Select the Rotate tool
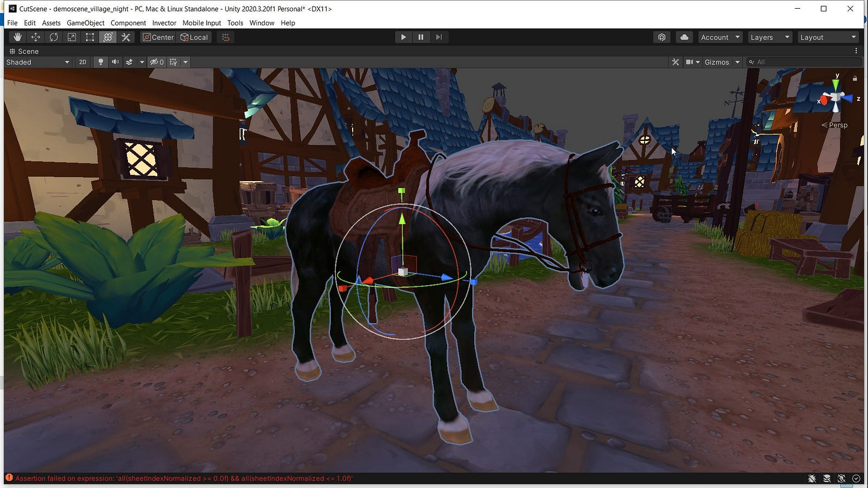Screen dimensions: 868x488 [54, 37]
